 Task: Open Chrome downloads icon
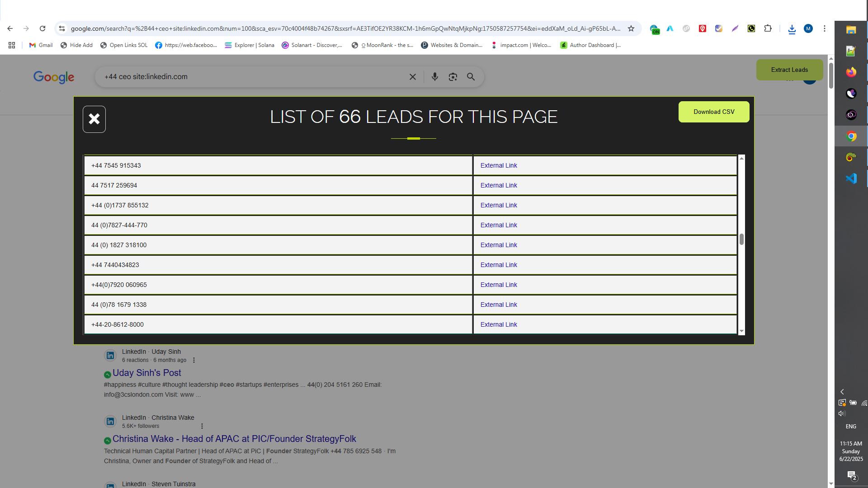(x=792, y=29)
